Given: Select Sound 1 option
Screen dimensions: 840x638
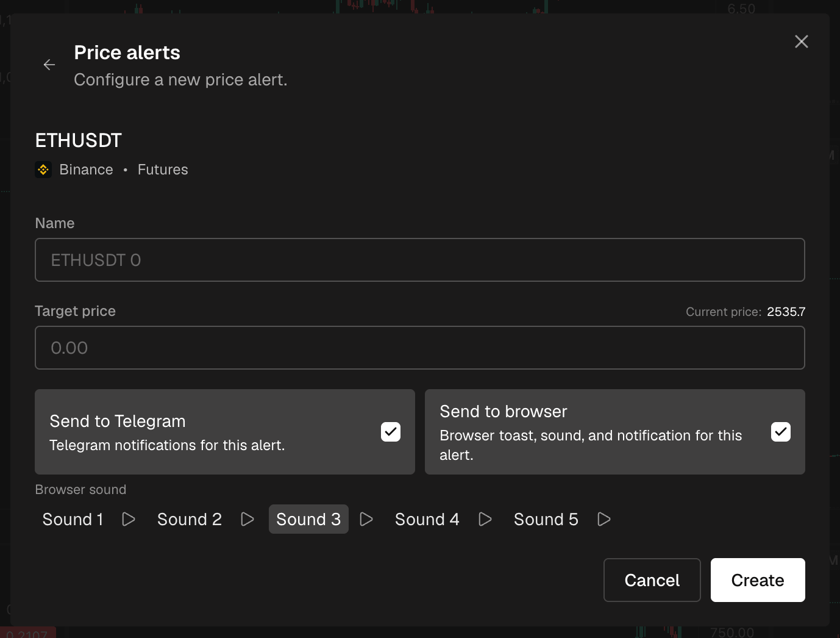Looking at the screenshot, I should click(x=73, y=519).
